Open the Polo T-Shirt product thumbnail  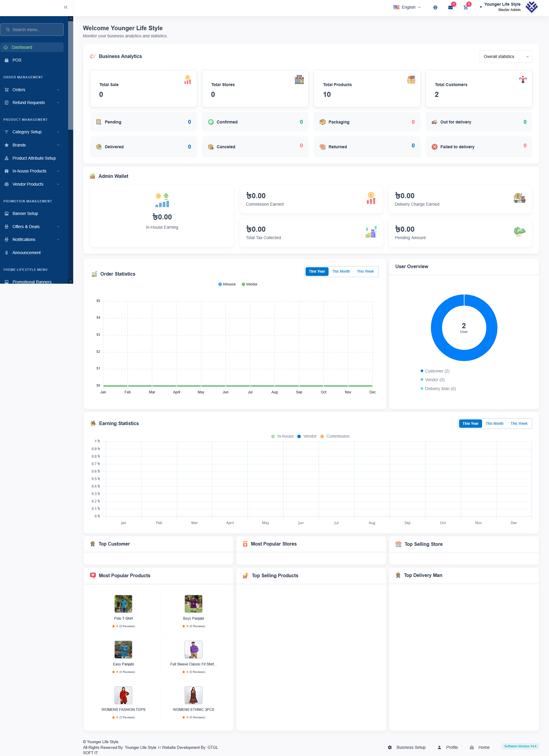pyautogui.click(x=123, y=604)
